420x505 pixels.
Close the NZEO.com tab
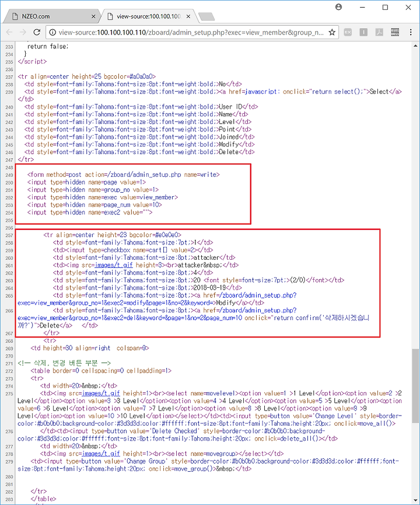93,16
